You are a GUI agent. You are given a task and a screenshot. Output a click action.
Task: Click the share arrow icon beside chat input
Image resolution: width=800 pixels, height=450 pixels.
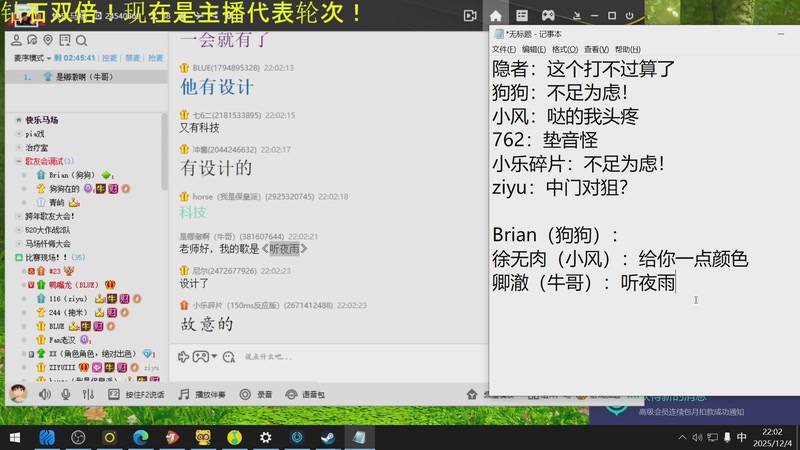(183, 357)
